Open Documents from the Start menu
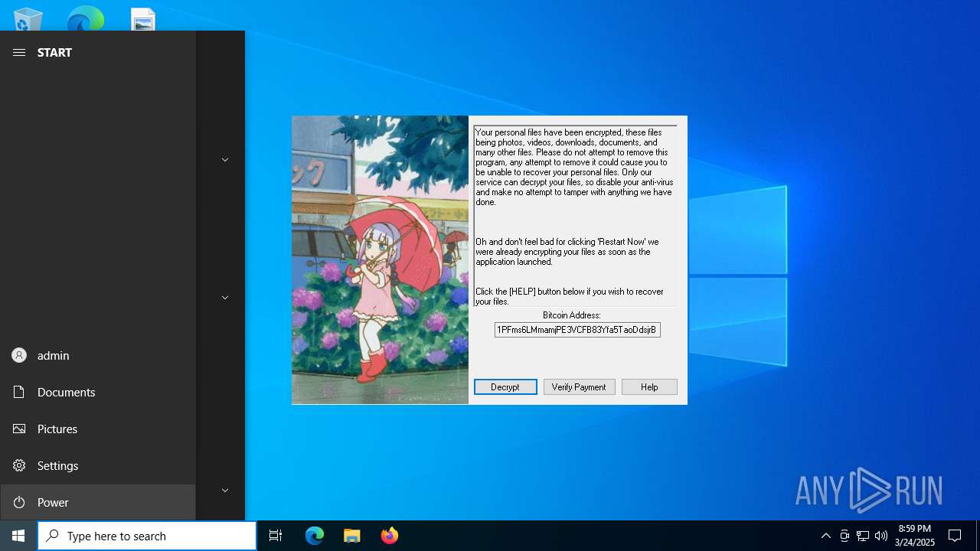 (x=98, y=392)
